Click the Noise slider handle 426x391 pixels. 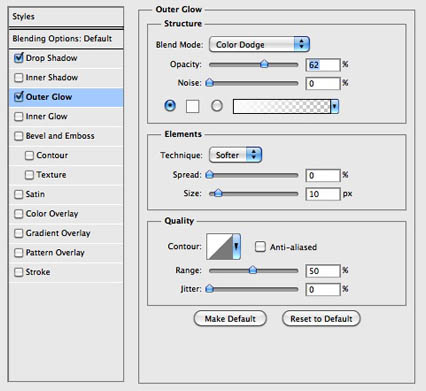(x=209, y=83)
